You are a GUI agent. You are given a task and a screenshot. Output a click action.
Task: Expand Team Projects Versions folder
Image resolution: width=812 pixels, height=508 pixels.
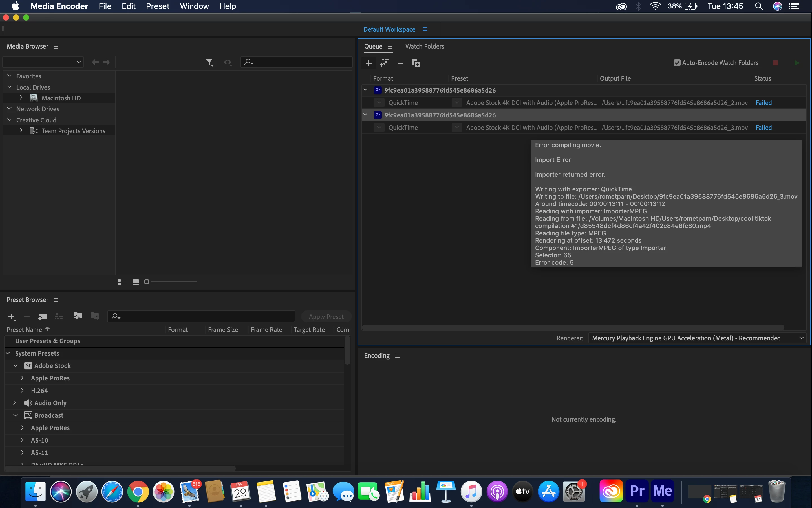[21, 130]
